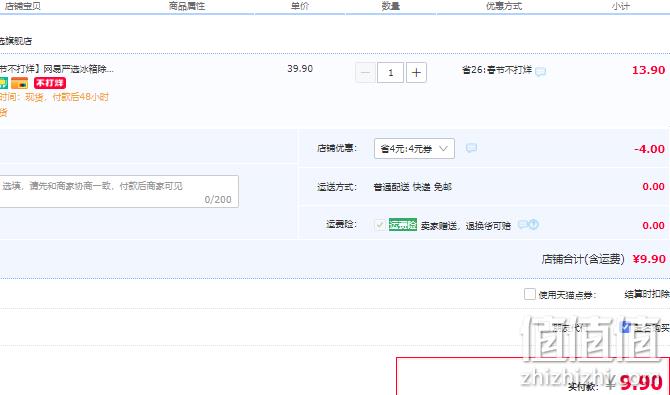This screenshot has width=670, height=395.
Task: Click the quantity field showing 1
Action: pyautogui.click(x=391, y=73)
